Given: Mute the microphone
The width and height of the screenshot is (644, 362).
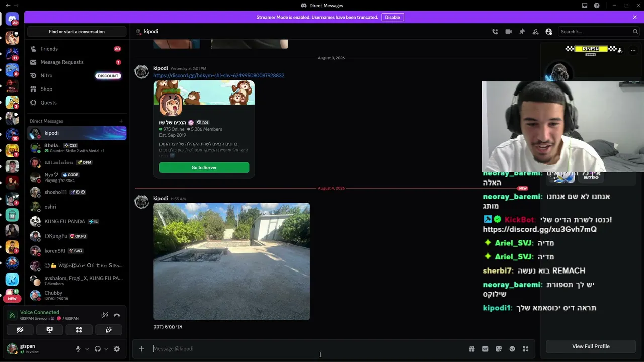Looking at the screenshot, I should pyautogui.click(x=78, y=349).
